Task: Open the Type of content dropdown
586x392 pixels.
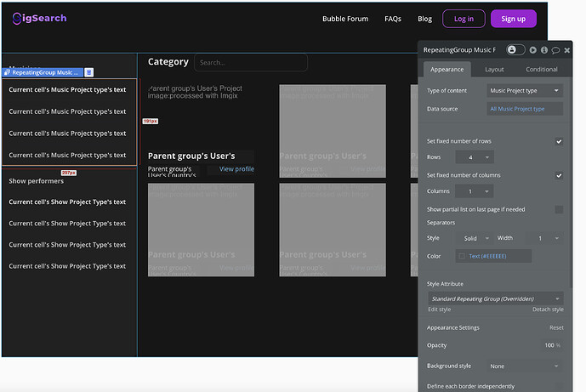Action: pos(525,90)
